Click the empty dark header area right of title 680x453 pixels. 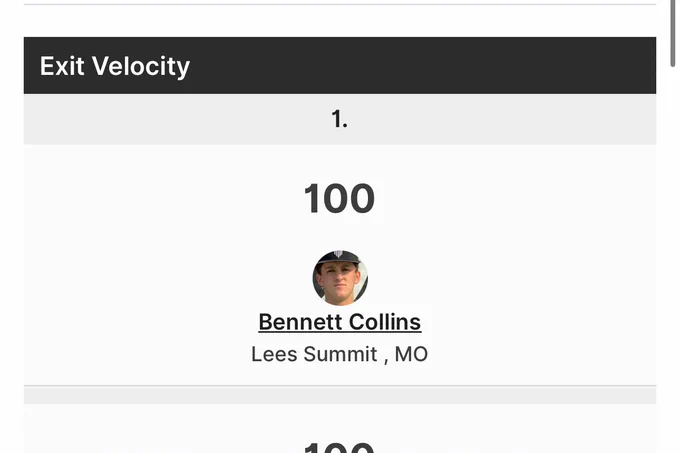pos(423,65)
